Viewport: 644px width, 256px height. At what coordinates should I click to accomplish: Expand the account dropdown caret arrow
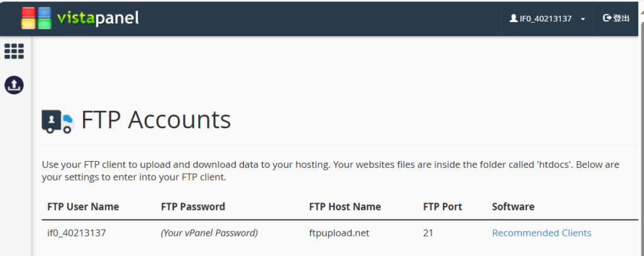click(583, 19)
